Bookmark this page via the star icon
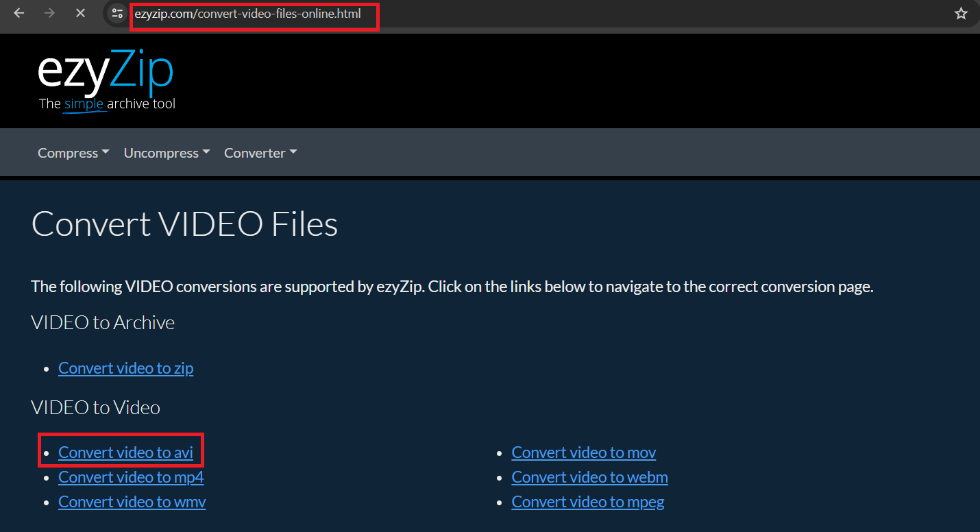This screenshot has height=532, width=980. [x=960, y=12]
